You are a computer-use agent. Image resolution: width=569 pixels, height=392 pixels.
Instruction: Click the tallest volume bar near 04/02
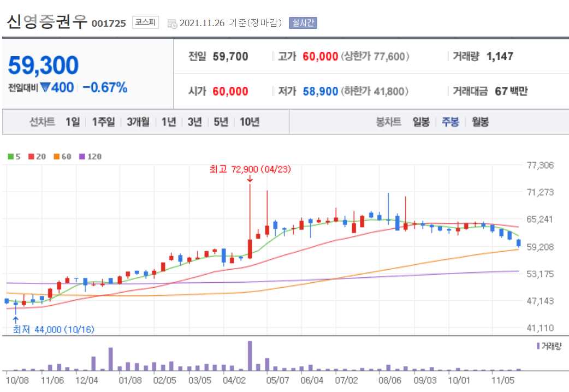(251, 355)
